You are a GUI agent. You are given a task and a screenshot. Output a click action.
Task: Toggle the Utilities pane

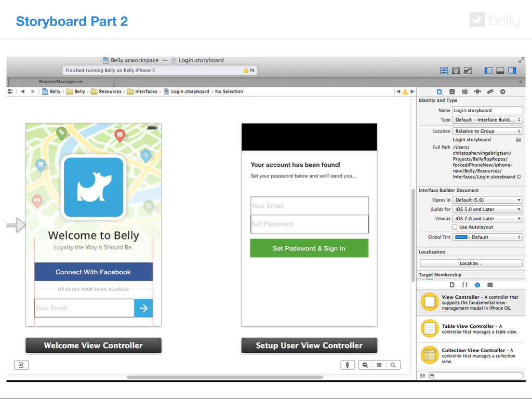(512, 71)
